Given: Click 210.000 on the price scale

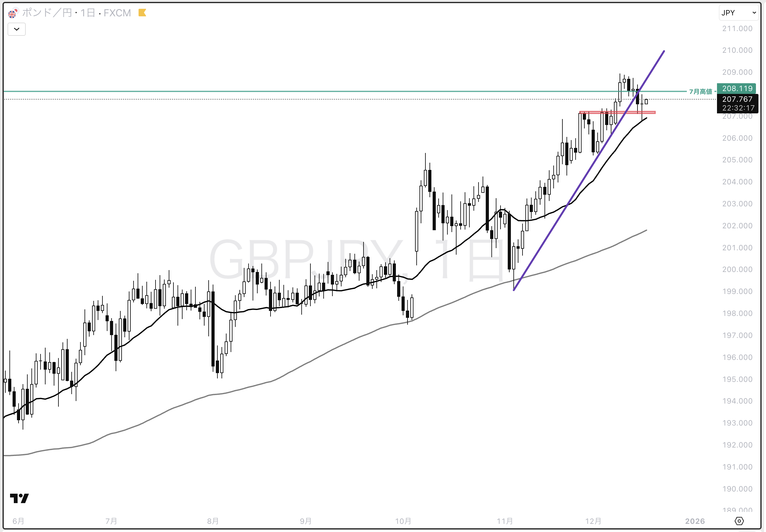Looking at the screenshot, I should (737, 50).
